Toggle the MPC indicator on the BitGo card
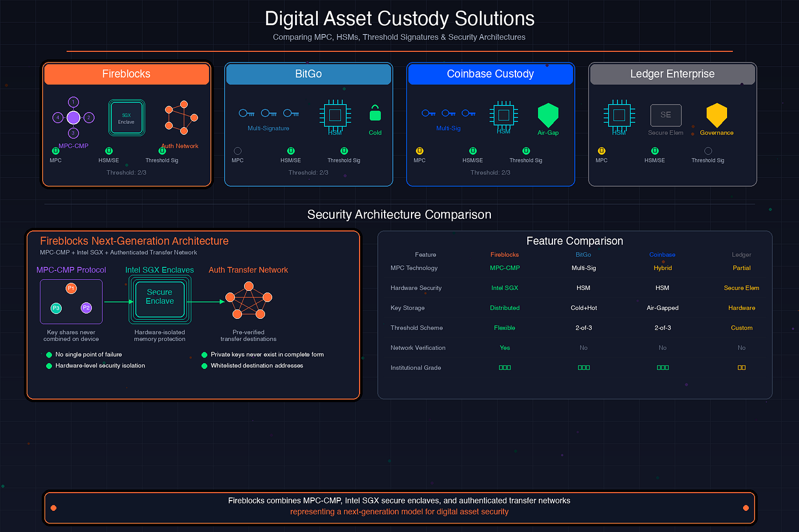 (237, 151)
